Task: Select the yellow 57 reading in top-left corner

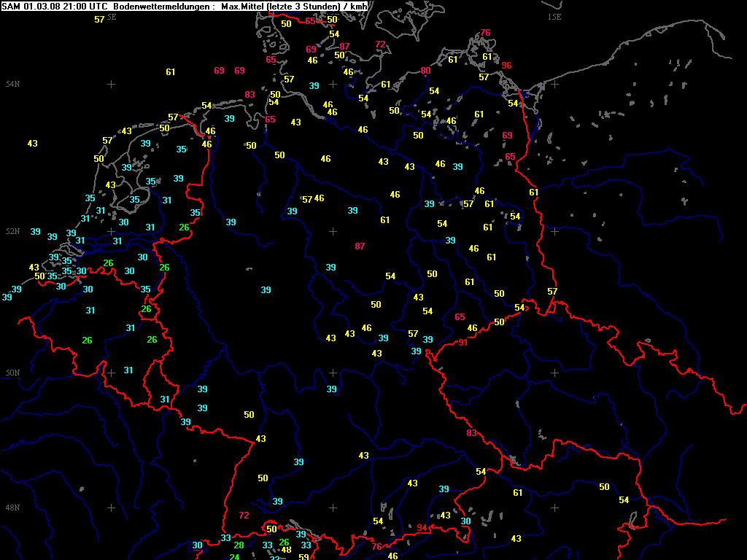Action: click(x=99, y=20)
